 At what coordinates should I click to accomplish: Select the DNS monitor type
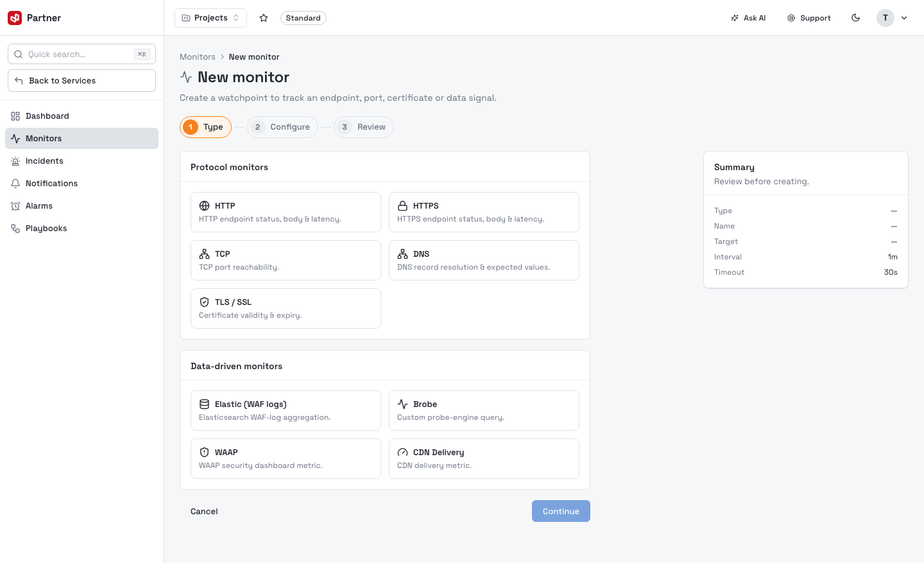pos(484,260)
